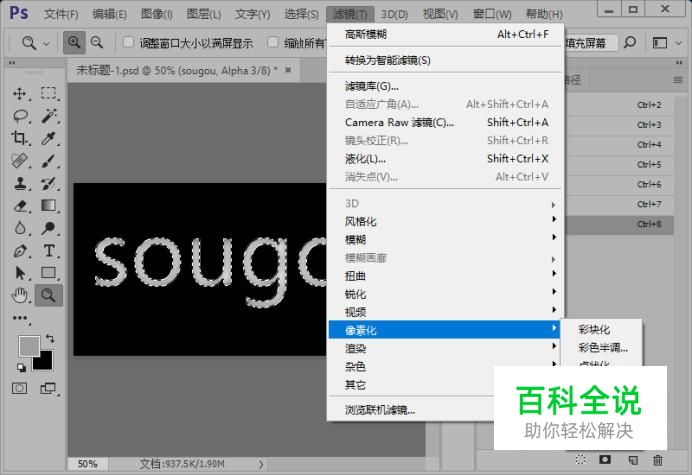Load channel as selection icon
This screenshot has width=692, height=475.
[x=581, y=460]
